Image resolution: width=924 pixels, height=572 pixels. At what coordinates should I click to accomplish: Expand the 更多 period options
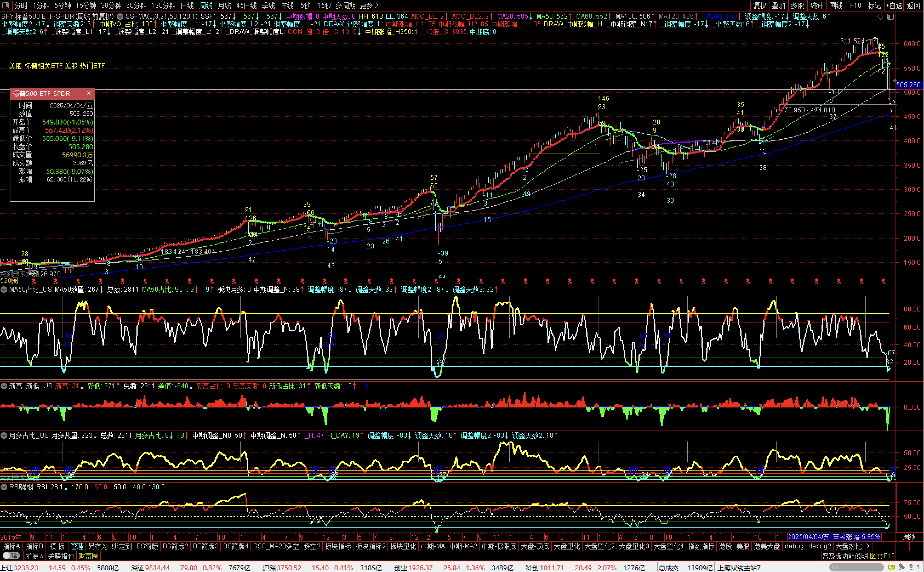[x=369, y=5]
